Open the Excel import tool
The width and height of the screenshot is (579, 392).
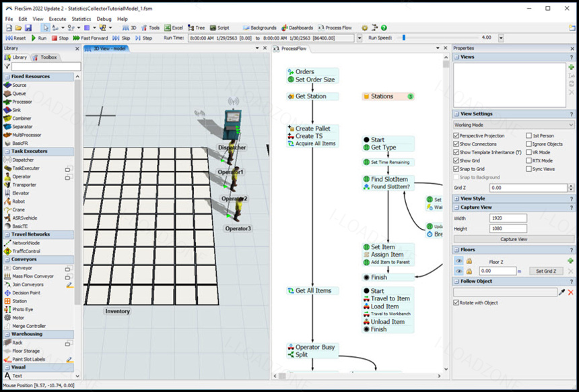coord(174,28)
